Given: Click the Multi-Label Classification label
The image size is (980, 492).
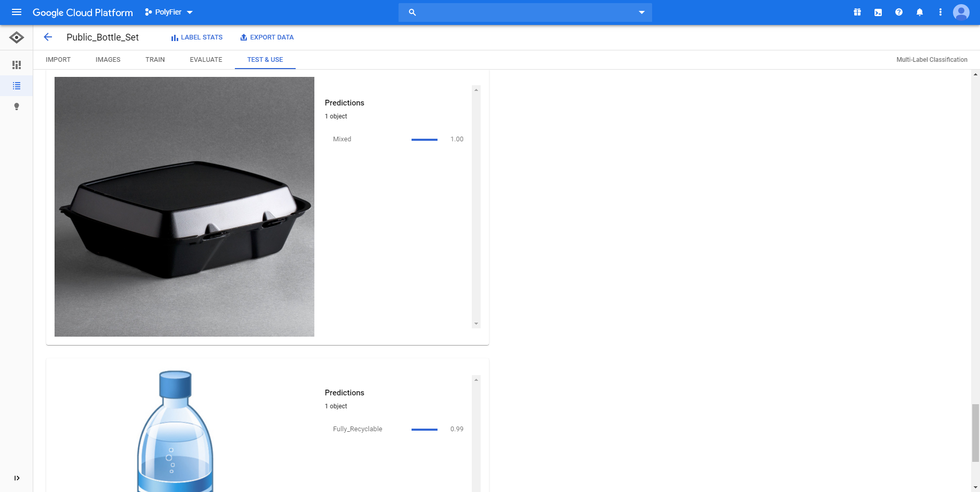Looking at the screenshot, I should click(932, 60).
